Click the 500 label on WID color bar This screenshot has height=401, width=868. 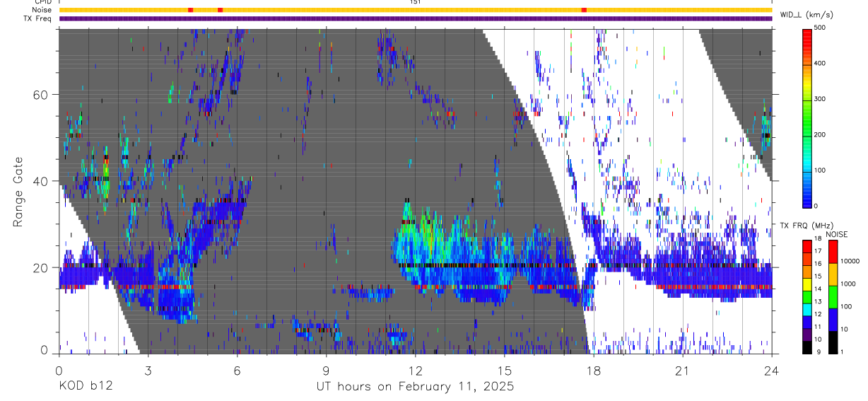[821, 28]
